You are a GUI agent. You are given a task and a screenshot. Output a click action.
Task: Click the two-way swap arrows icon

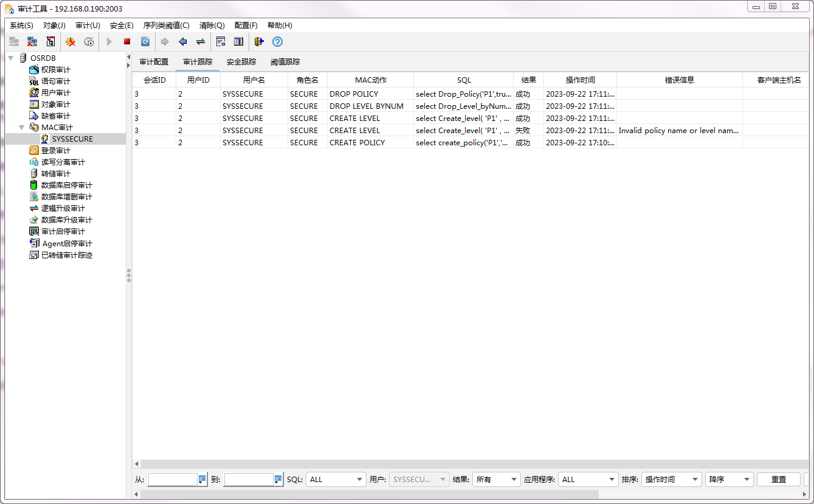[200, 42]
